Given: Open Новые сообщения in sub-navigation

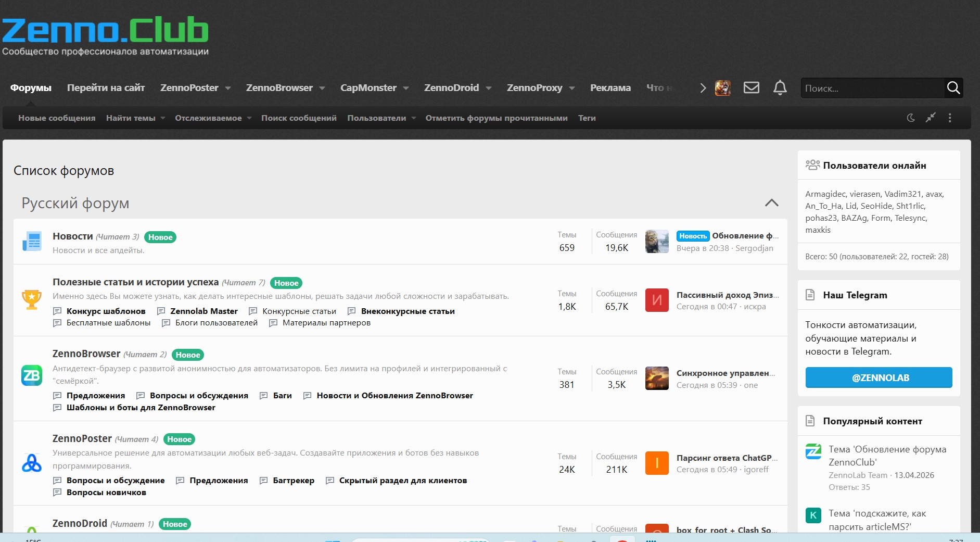Looking at the screenshot, I should click(57, 118).
